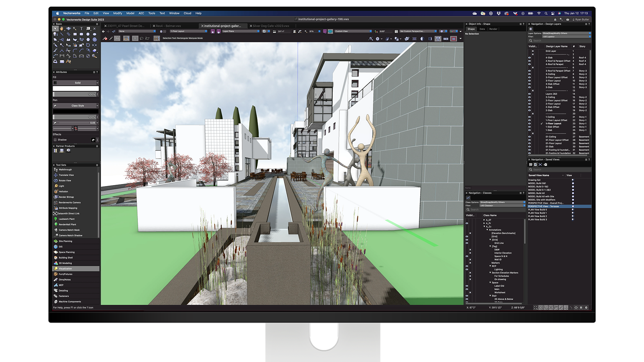
Task: Open the Layer Options Show/Snap/Modify Others dropdown
Action: (567, 33)
